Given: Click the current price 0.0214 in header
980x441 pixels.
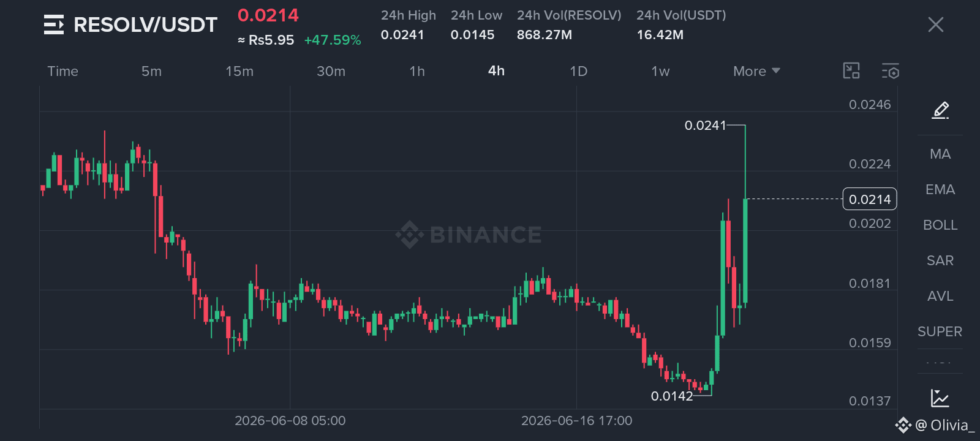Looking at the screenshot, I should click(268, 15).
